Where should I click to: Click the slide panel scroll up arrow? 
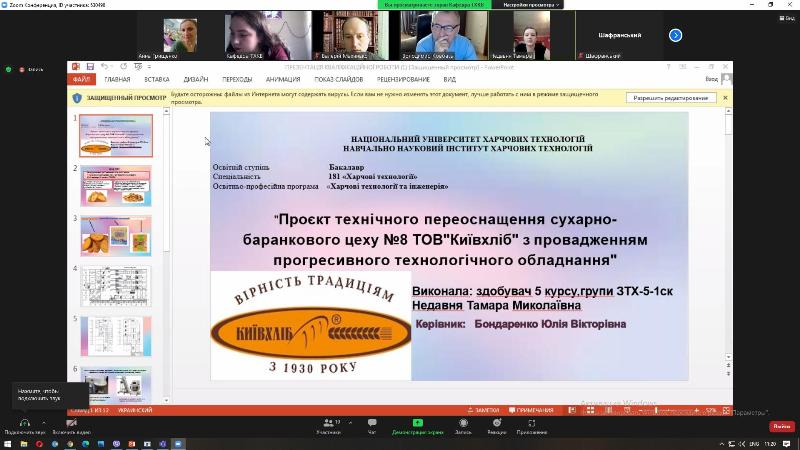pos(166,111)
